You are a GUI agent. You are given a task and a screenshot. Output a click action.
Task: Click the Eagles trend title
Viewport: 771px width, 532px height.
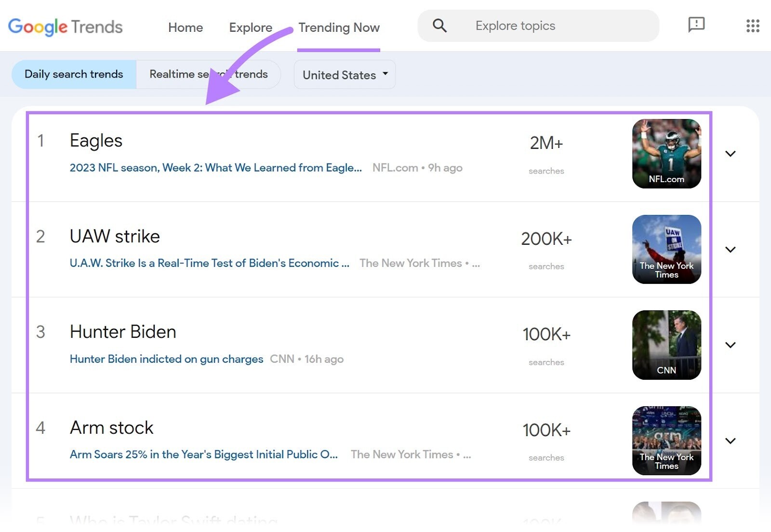pos(96,141)
